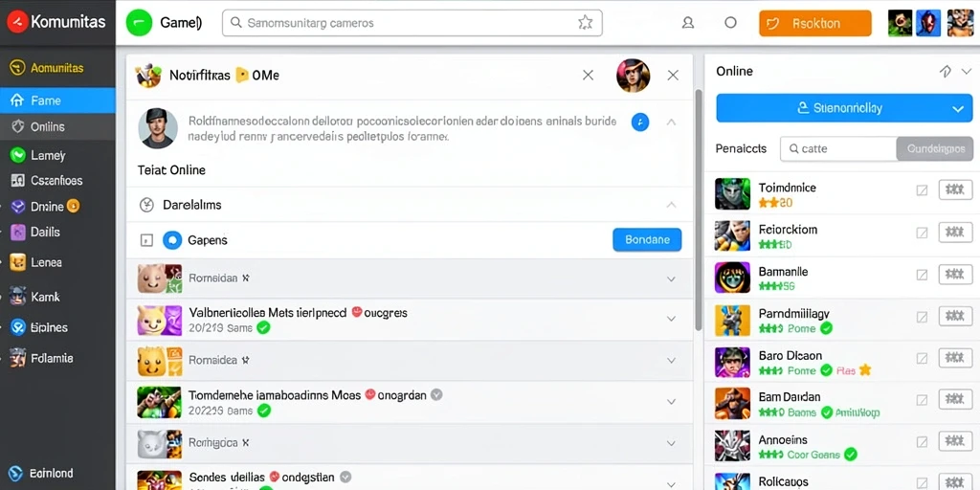980x490 pixels.
Task: Click the Tomdemehe game thumbnail
Action: tap(160, 402)
